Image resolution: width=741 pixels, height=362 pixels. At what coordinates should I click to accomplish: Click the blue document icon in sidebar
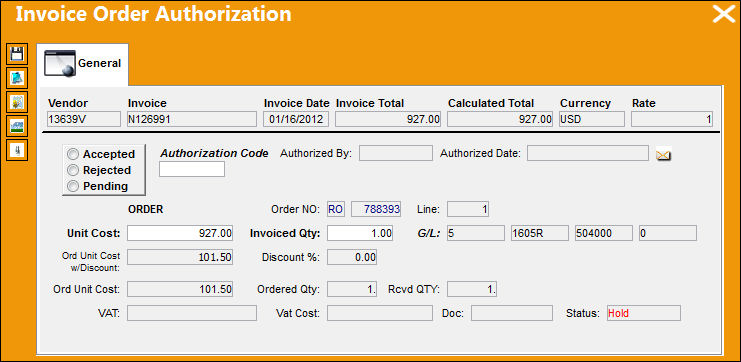click(x=17, y=78)
